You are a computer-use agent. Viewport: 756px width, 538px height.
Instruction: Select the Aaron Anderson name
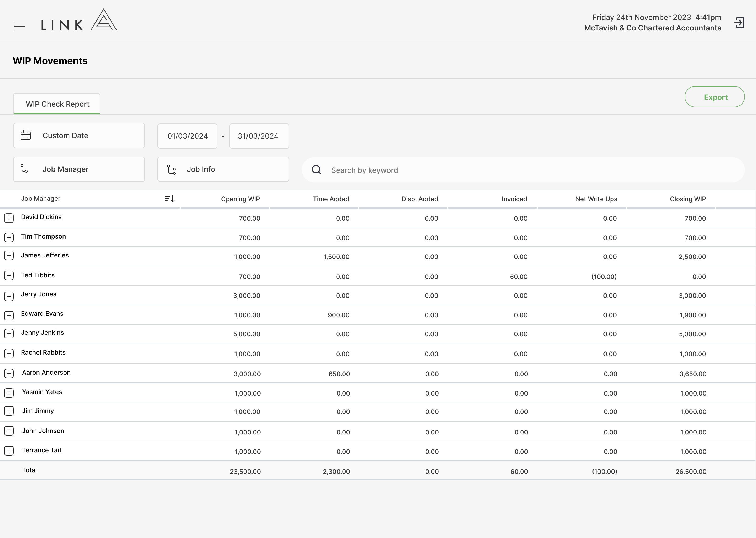click(x=46, y=372)
